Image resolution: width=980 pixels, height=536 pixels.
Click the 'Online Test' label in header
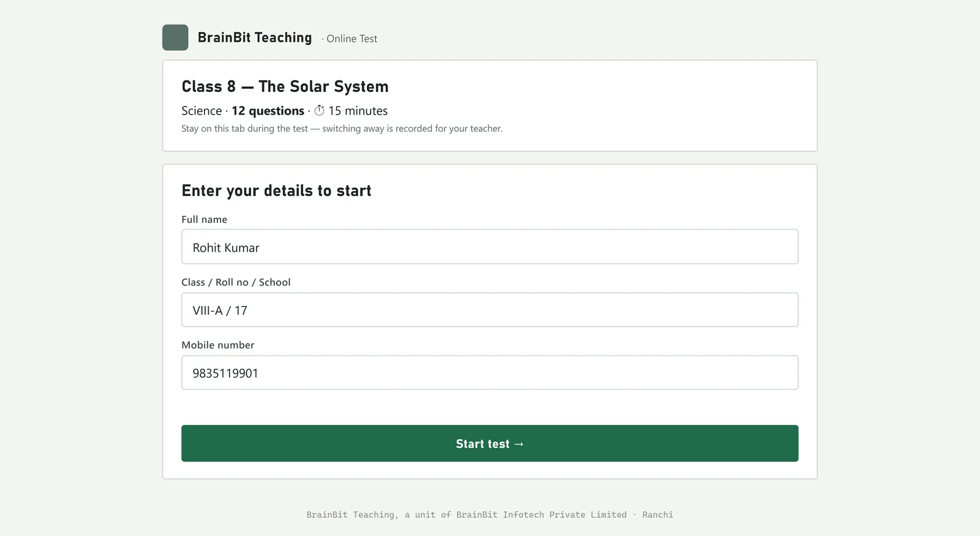pos(352,39)
